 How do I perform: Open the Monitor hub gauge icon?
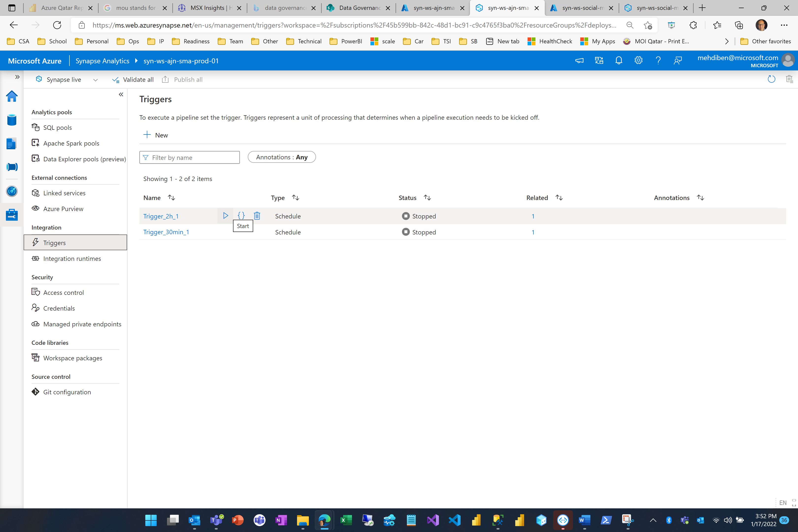tap(12, 191)
